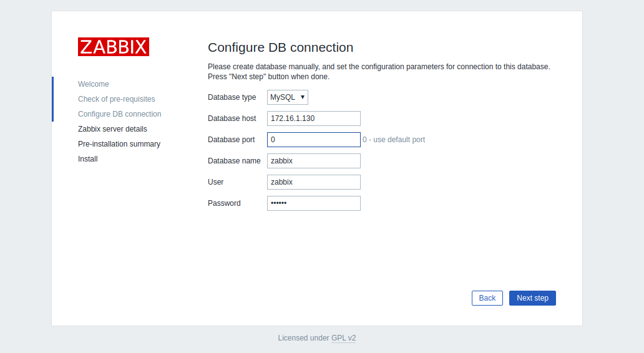
Task: Click the 'Licensed under' footer text
Action: (303, 338)
